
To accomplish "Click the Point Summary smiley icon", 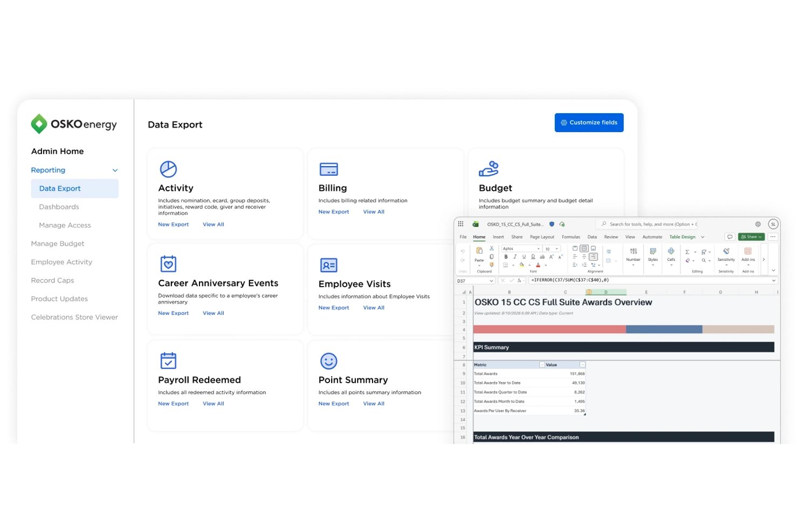I will pyautogui.click(x=328, y=361).
